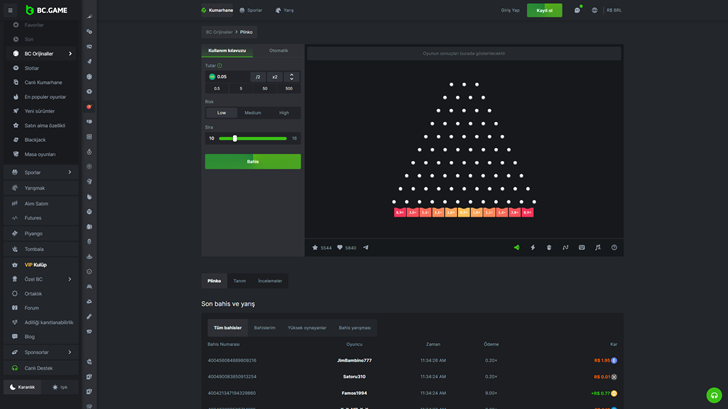Double the bet with x2 button
The image size is (728, 409).
pos(274,77)
